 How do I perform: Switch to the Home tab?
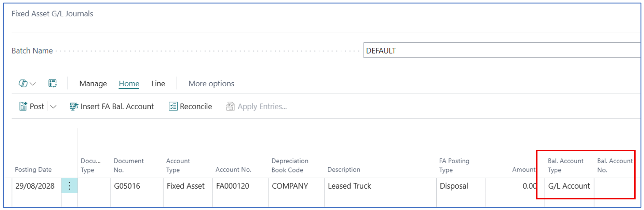(x=129, y=84)
